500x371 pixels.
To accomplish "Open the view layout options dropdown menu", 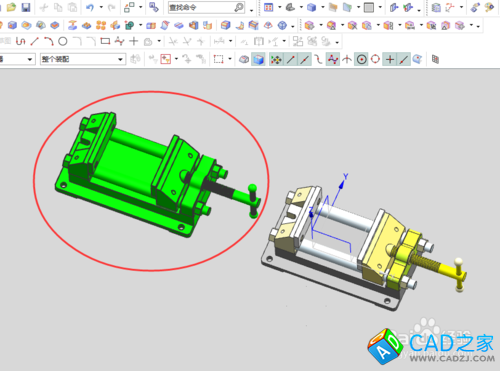I will (280, 7).
